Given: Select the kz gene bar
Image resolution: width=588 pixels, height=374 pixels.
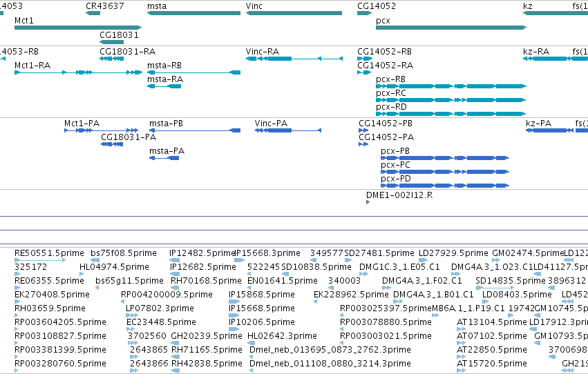Looking at the screenshot, I should (x=556, y=13).
